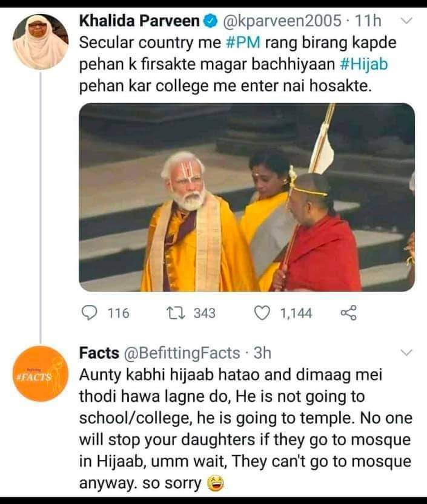Click the laughing emoji in reply
The width and height of the screenshot is (427, 504).
(x=216, y=483)
